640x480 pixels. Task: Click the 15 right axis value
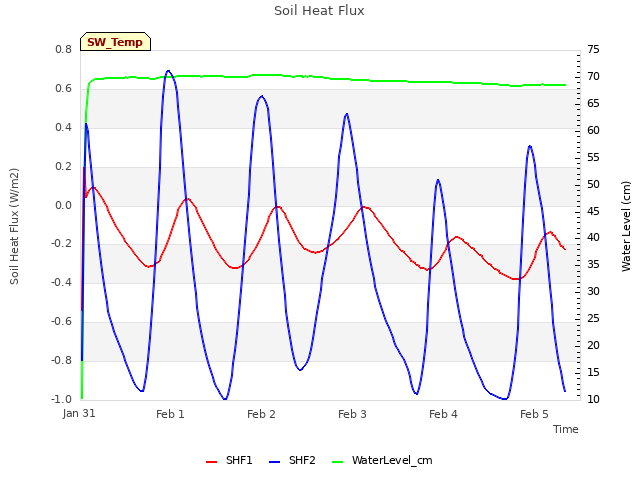[x=593, y=372]
